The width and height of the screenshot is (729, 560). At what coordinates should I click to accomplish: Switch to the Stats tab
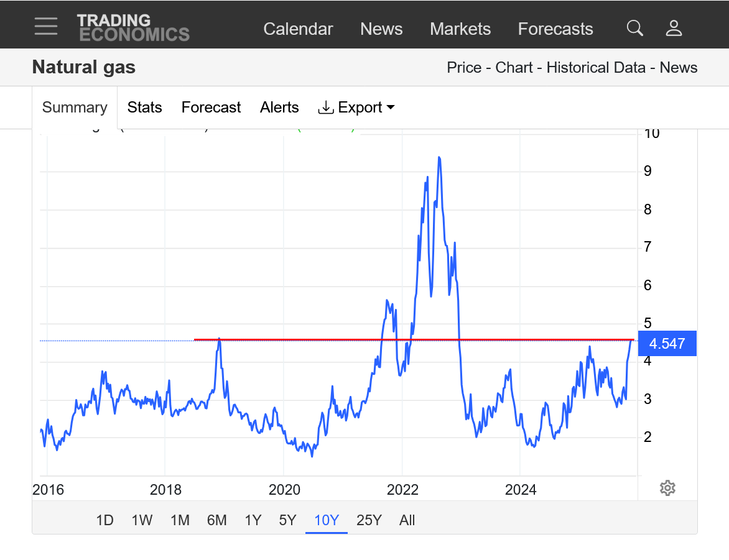pyautogui.click(x=144, y=108)
